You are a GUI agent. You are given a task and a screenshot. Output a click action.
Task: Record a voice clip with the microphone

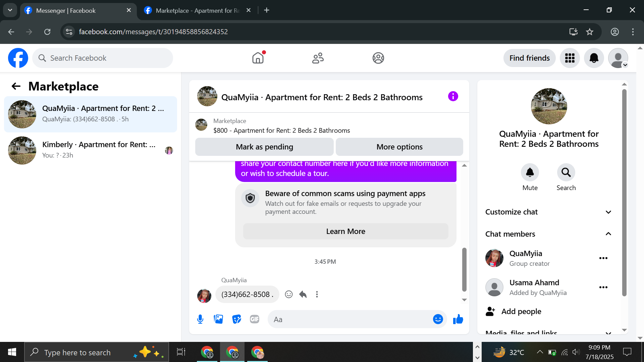[x=200, y=319]
